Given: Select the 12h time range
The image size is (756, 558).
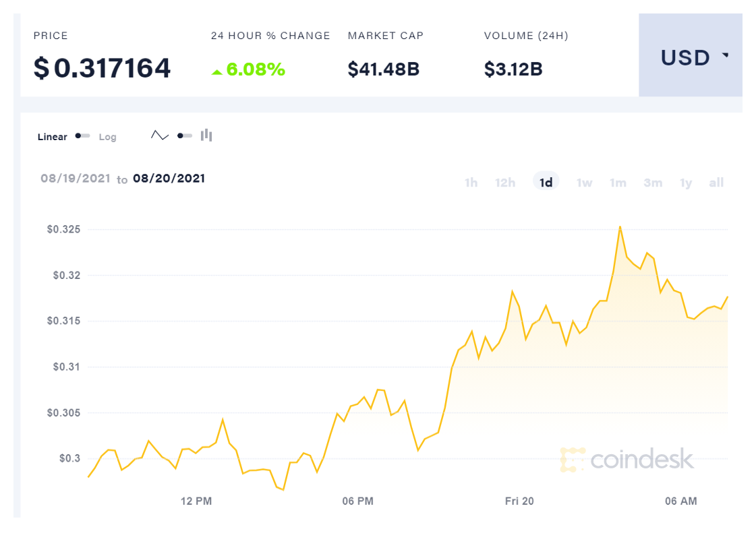Looking at the screenshot, I should pyautogui.click(x=505, y=183).
